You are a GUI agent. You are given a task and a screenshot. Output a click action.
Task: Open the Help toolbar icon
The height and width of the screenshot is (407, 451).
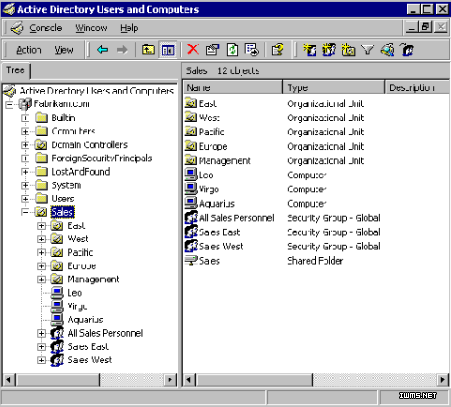(x=277, y=50)
